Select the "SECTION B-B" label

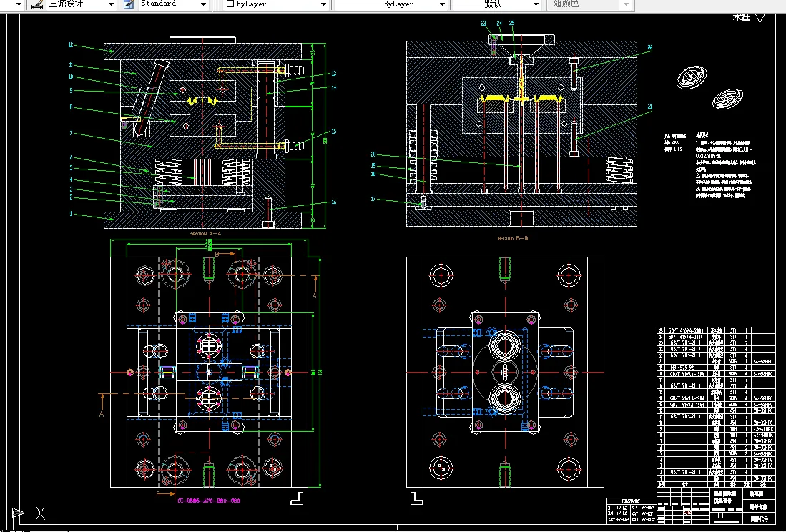513,238
